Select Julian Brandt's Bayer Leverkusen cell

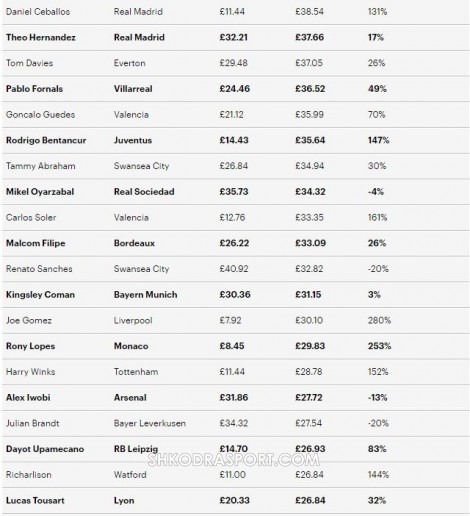(150, 423)
